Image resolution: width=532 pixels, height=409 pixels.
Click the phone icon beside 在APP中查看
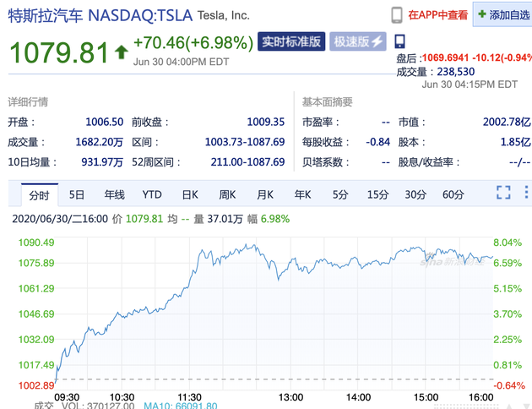[x=397, y=15]
